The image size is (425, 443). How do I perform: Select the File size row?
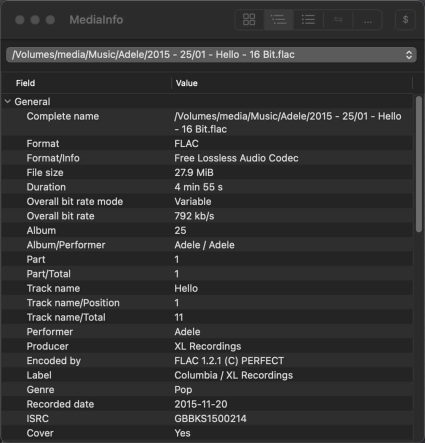[207, 173]
